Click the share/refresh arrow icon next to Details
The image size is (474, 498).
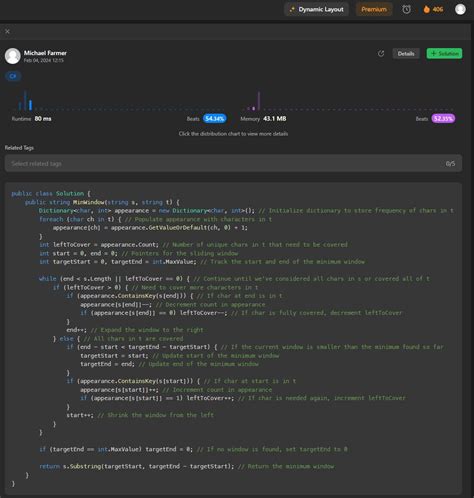click(381, 54)
